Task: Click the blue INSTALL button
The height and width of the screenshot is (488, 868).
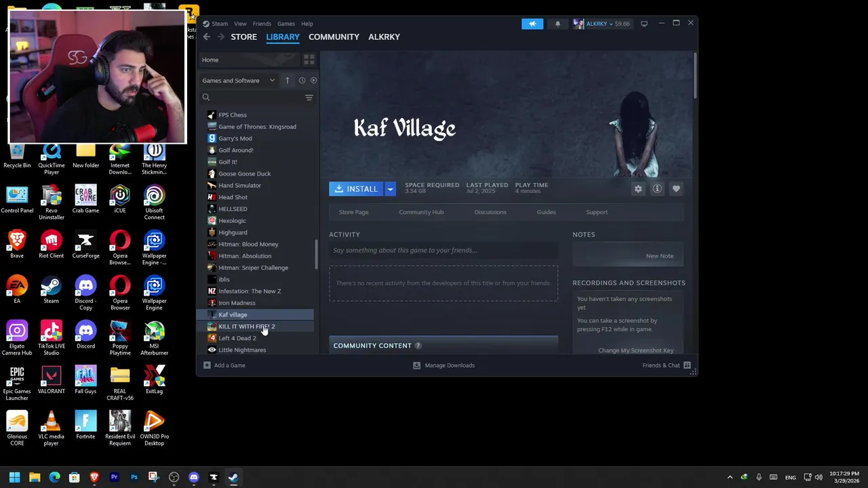Action: pos(357,189)
